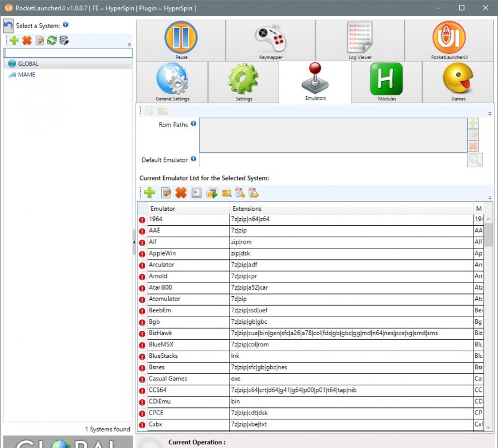Click the database edit icon in systems toolbar

tap(64, 41)
